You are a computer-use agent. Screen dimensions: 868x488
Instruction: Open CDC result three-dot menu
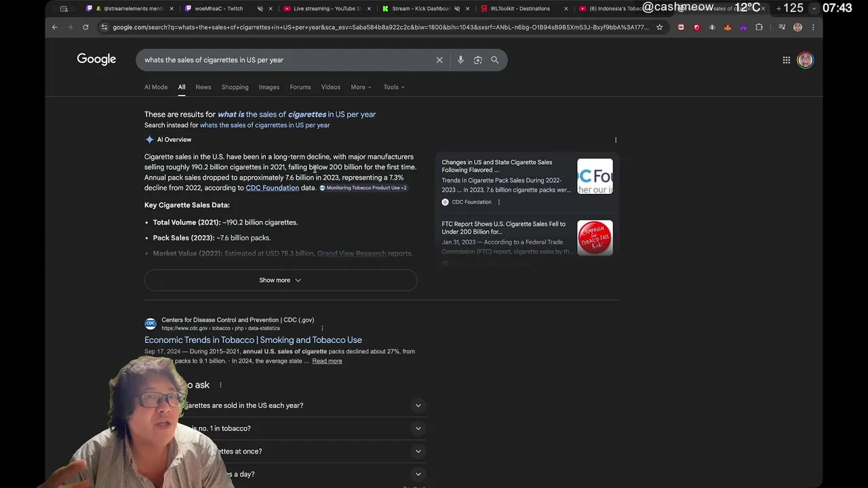[322, 328]
